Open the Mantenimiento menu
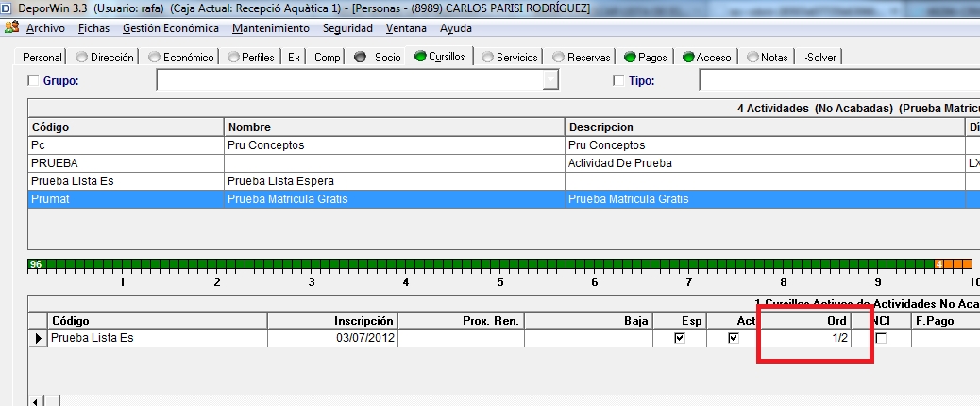Screen dimensions: 980x406 (x=271, y=28)
